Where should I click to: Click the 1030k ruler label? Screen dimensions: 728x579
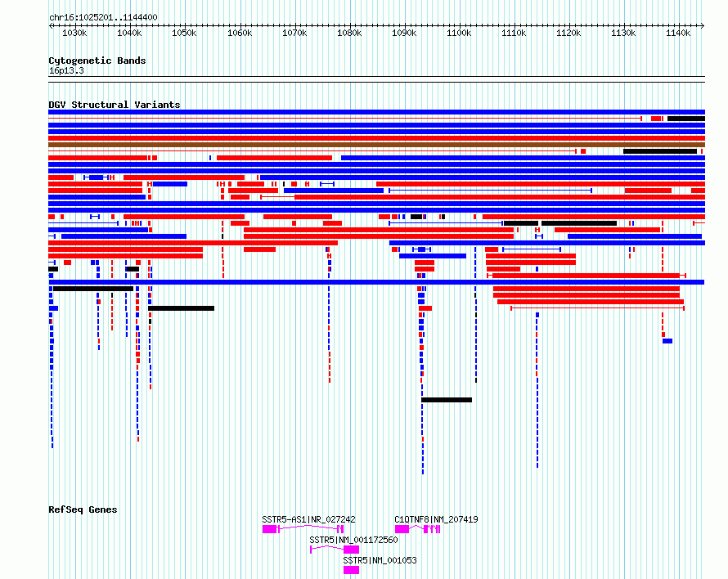(74, 33)
